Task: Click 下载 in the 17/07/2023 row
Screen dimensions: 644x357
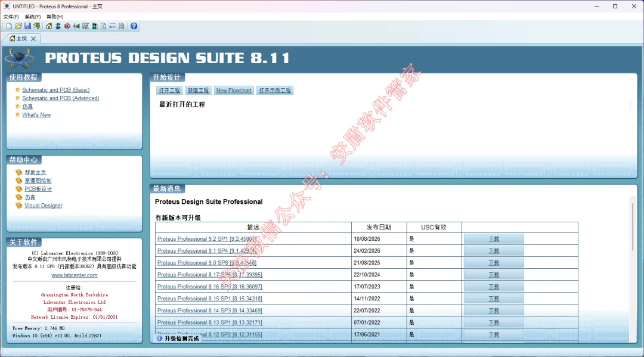Action: 494,287
